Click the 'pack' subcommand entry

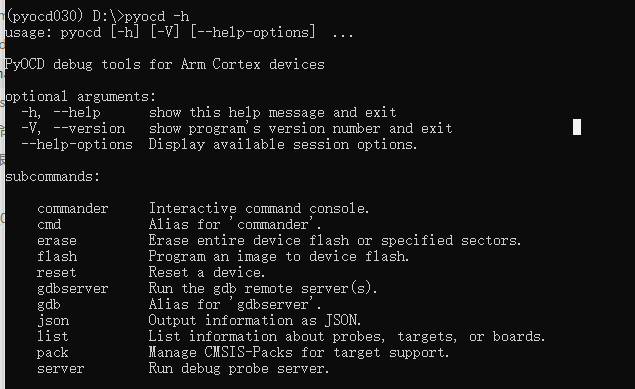tap(53, 353)
